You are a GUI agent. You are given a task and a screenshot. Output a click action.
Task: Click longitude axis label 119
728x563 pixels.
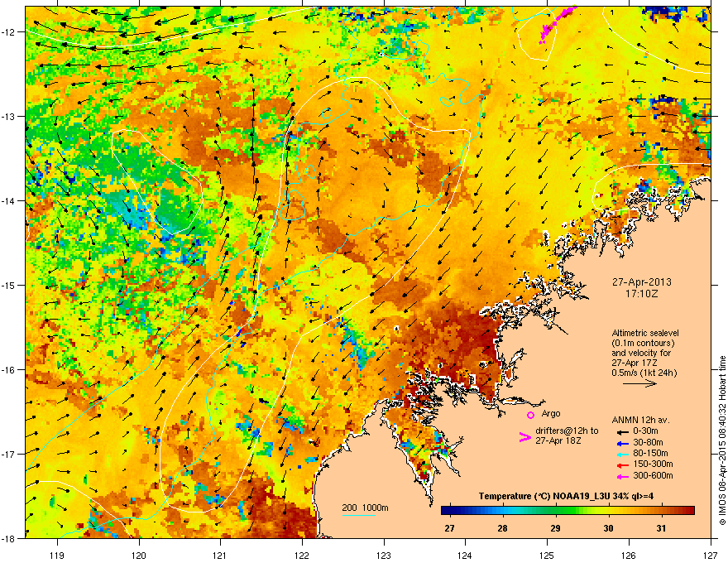pos(57,555)
